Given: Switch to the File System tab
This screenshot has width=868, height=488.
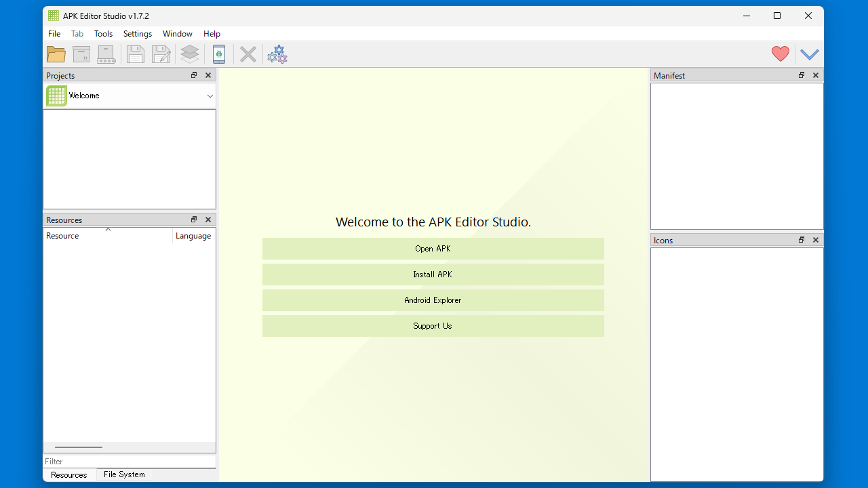Looking at the screenshot, I should click(x=124, y=474).
